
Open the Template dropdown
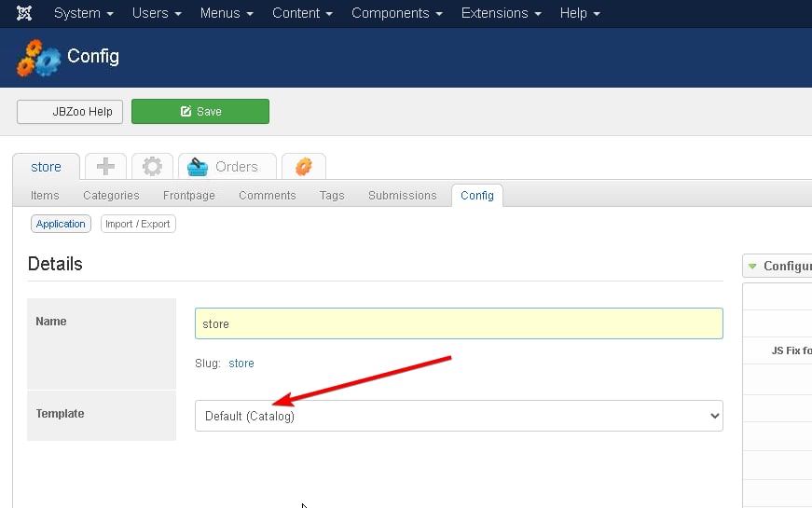pos(459,416)
